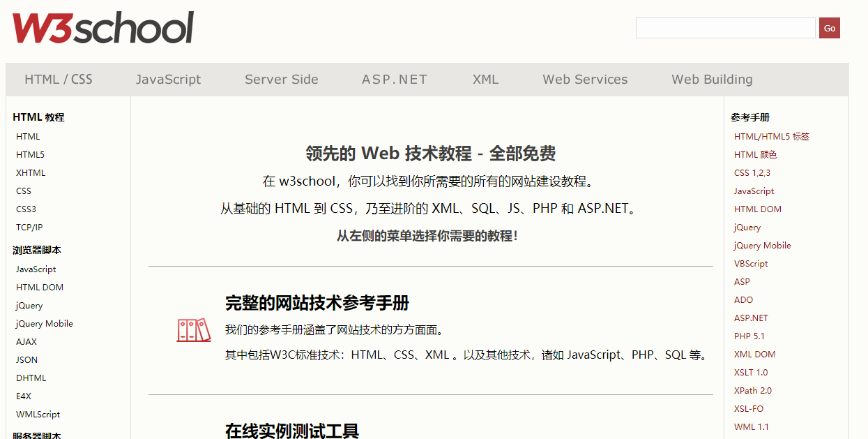Image resolution: width=868 pixels, height=439 pixels.
Task: Open the HTML/HTML5 标签 reference
Action: point(771,136)
